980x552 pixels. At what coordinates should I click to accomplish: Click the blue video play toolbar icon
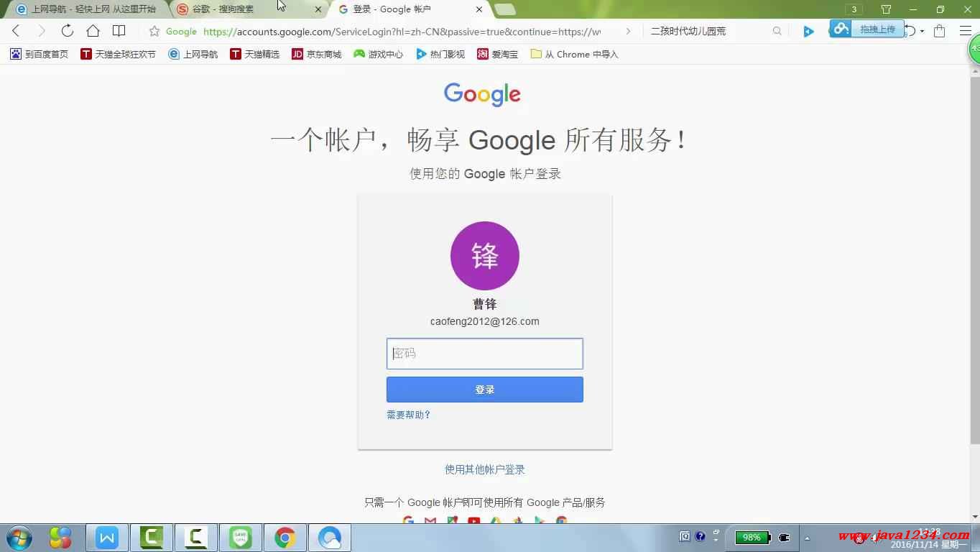coord(808,31)
